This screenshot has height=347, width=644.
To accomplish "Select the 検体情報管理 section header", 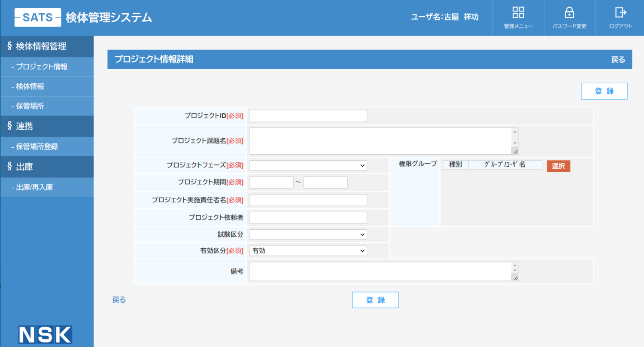I will [47, 46].
